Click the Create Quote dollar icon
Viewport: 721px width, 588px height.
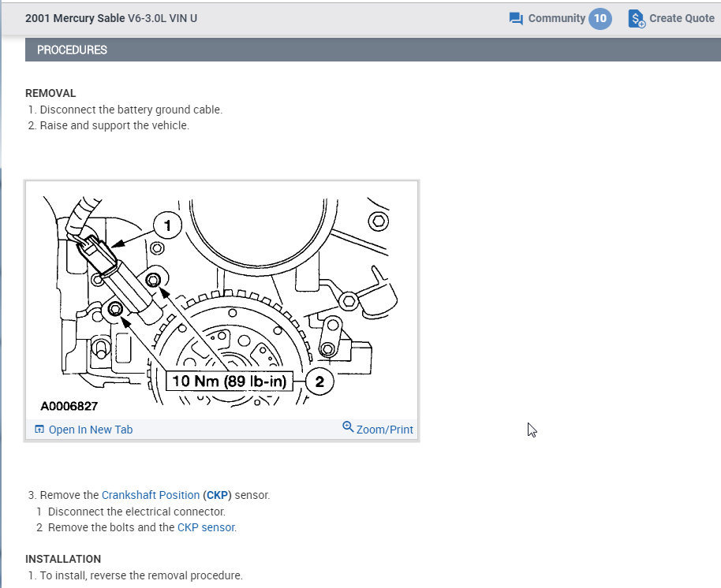[637, 19]
